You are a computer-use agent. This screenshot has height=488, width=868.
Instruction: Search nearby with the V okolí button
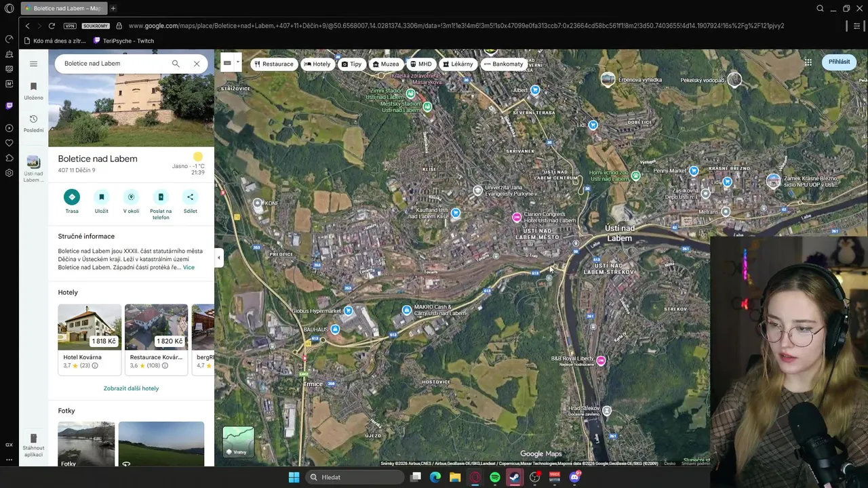point(131,202)
